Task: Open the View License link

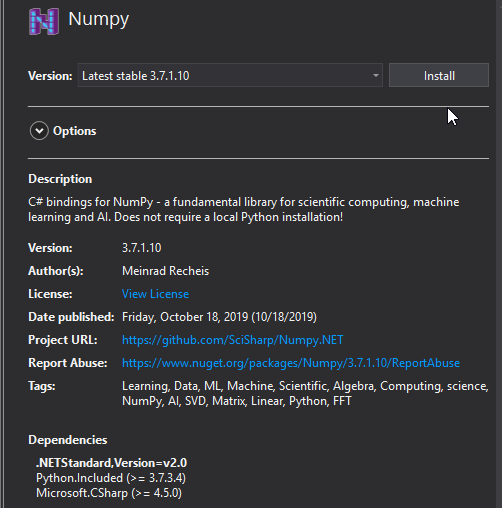Action: pos(155,294)
